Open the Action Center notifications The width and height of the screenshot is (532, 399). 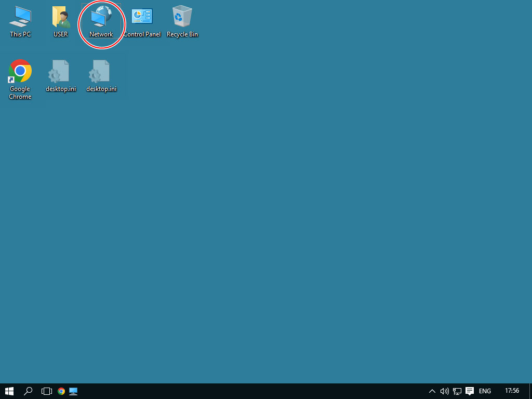click(x=470, y=391)
